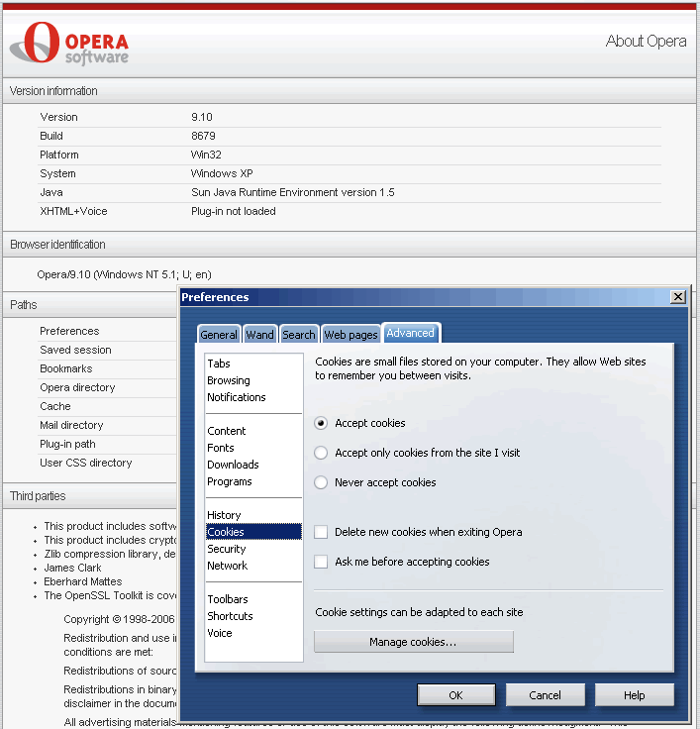Click the About Opera page heading
Viewport: 700px width, 729px height.
(x=646, y=41)
